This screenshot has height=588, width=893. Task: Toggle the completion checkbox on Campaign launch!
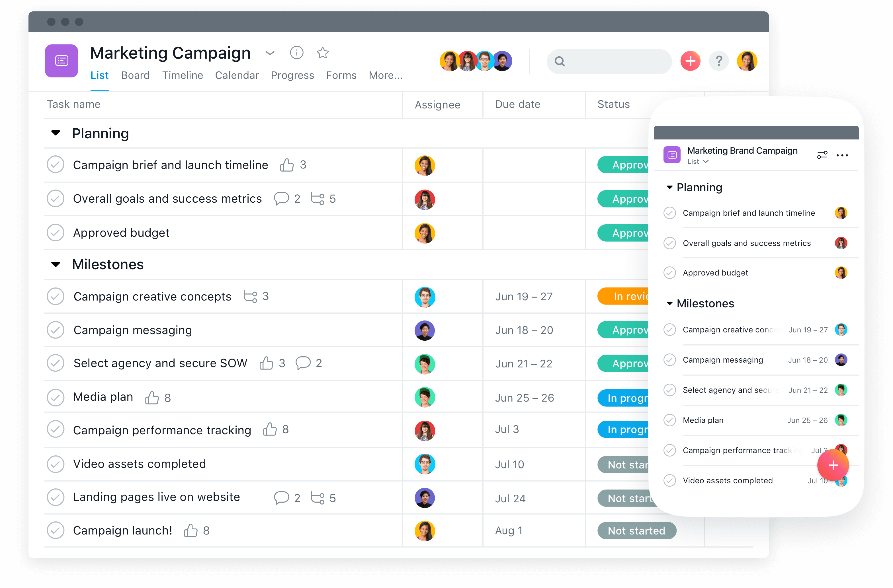[56, 530]
